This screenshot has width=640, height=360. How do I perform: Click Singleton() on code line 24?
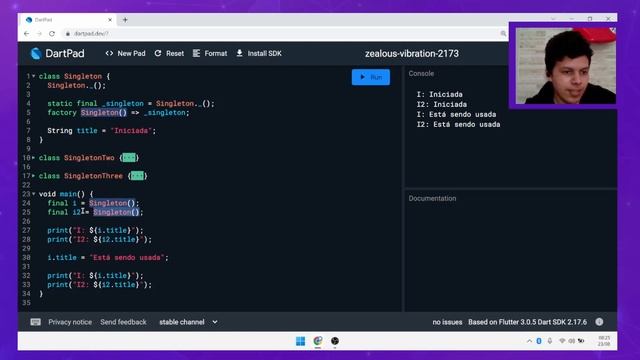pos(112,203)
